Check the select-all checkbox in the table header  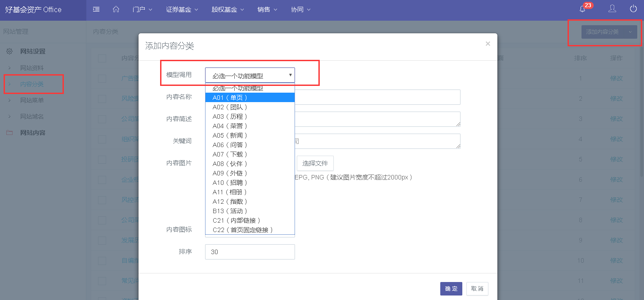tap(102, 58)
